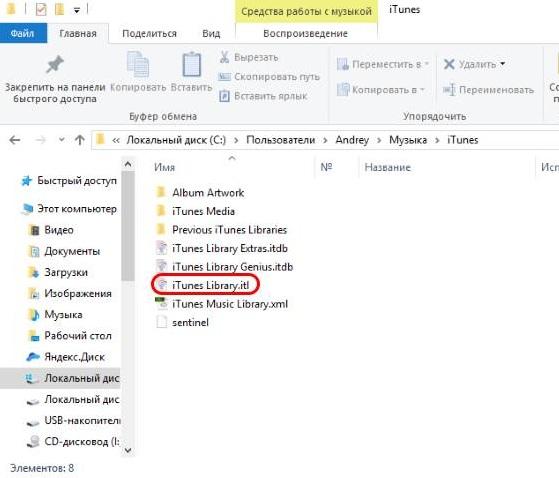This screenshot has height=478, width=559.
Task: Click Пользователи in the address path
Action: click(x=281, y=140)
